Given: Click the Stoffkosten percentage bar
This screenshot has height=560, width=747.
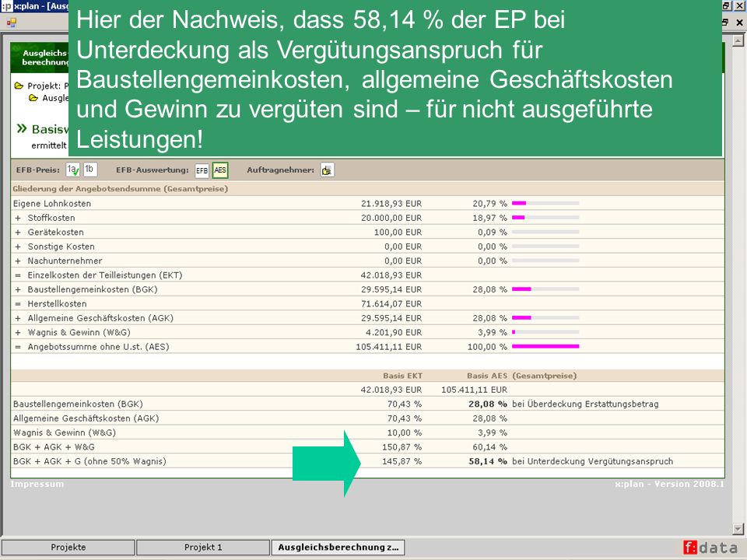Looking at the screenshot, I should point(545,218).
